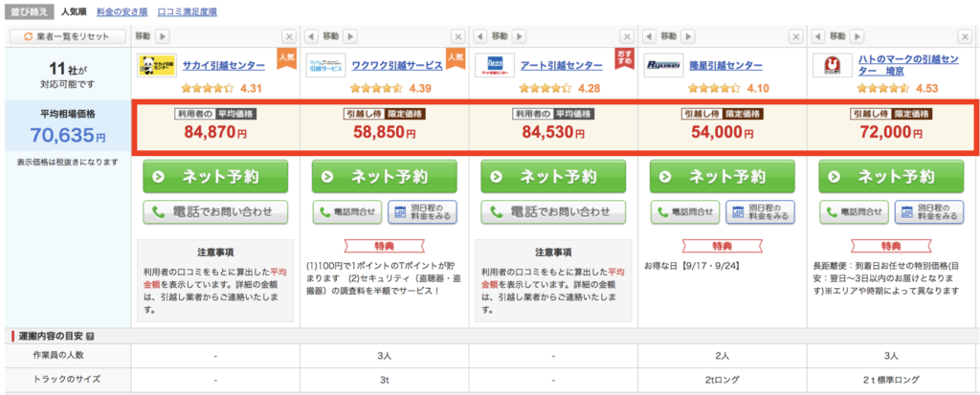Click 電話でお問い合わせ for サカイ引越センター

(x=215, y=212)
